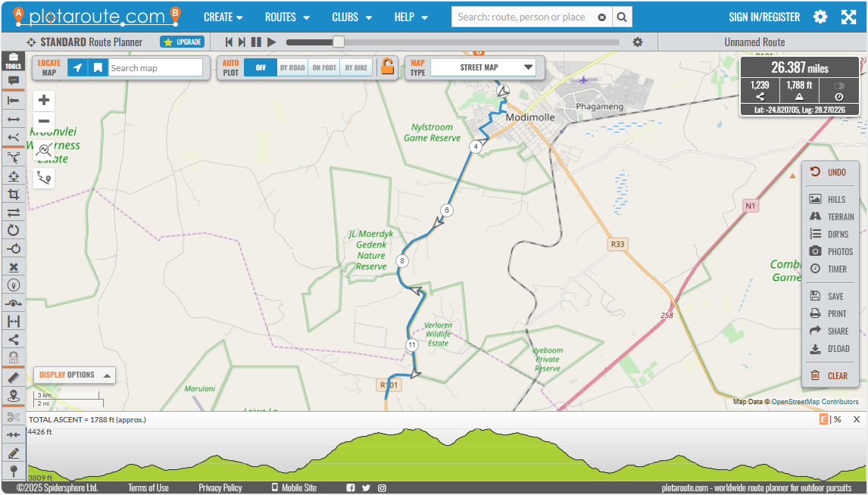Click the X delete tool in sidebar
This screenshot has width=868, height=495.
tap(14, 267)
